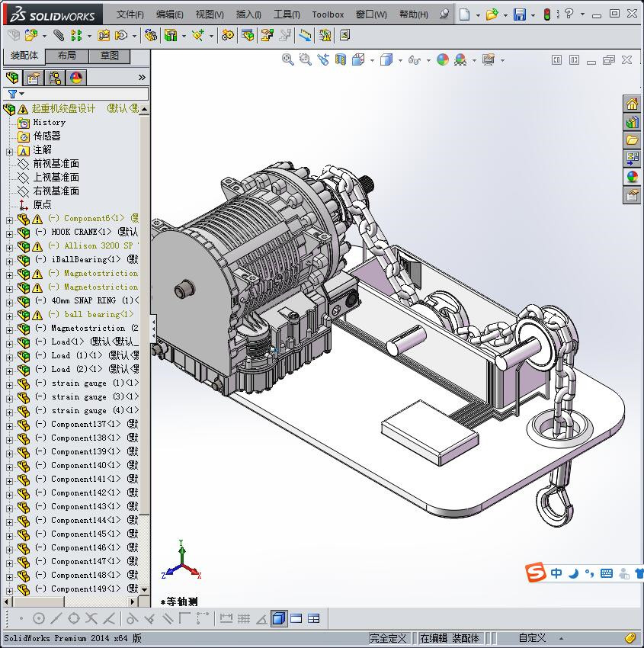Image resolution: width=644 pixels, height=648 pixels.
Task: Open the feature tree filter dropdown
Action: (x=15, y=94)
